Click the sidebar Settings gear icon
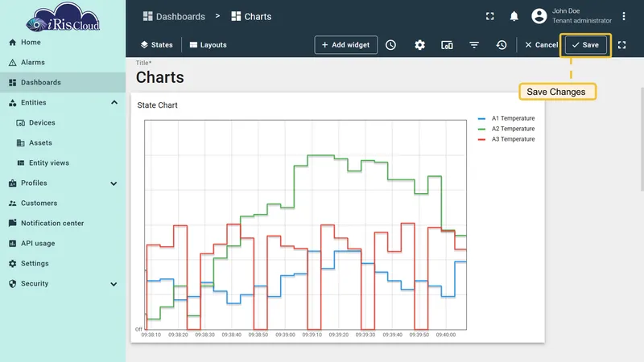 pos(12,264)
